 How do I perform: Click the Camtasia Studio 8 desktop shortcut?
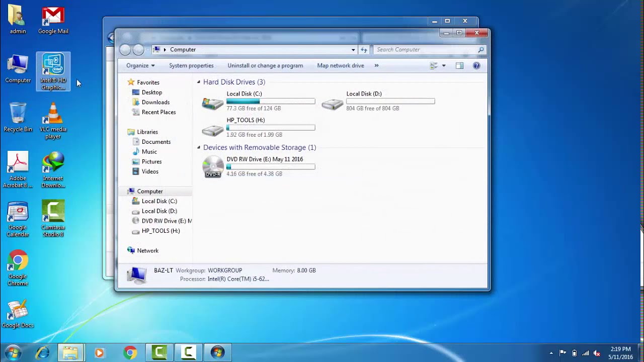point(53,219)
